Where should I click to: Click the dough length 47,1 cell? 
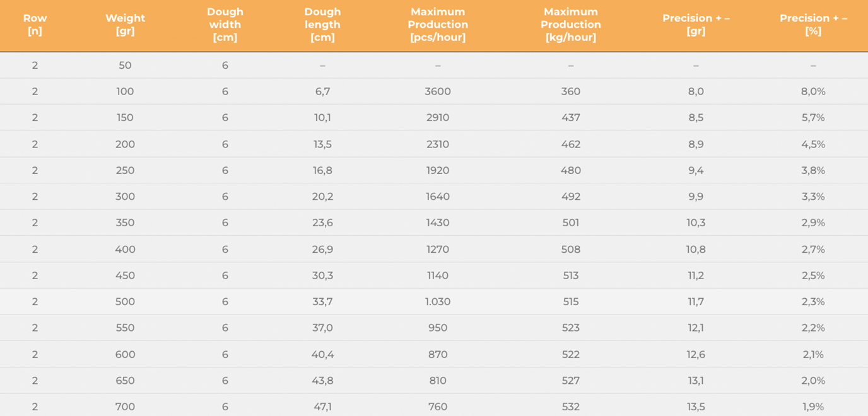pyautogui.click(x=322, y=407)
